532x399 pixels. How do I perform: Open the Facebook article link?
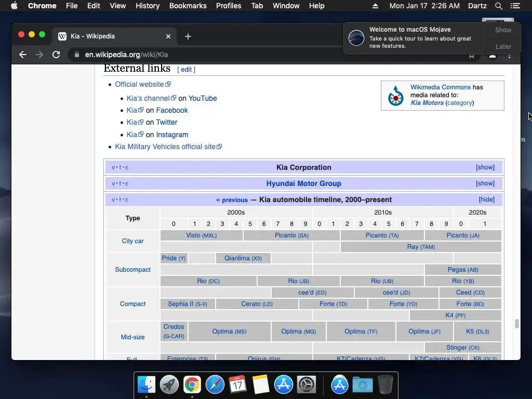(x=171, y=110)
